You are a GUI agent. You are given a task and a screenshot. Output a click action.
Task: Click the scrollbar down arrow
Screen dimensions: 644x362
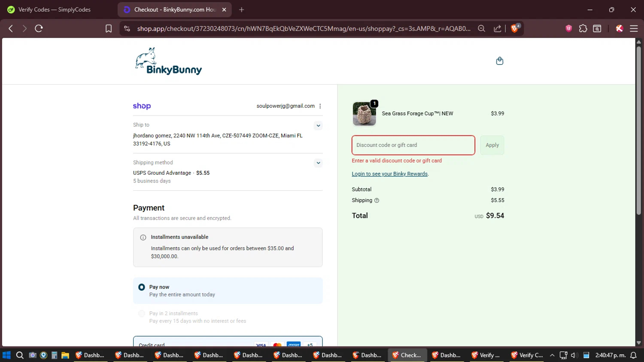(638, 343)
